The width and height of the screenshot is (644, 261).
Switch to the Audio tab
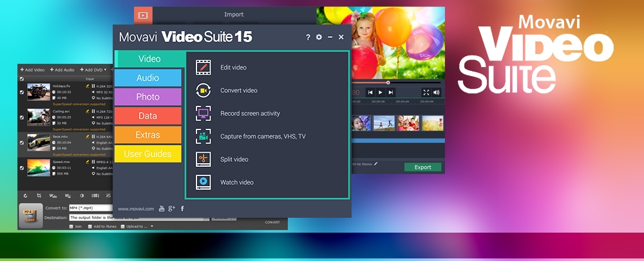[x=148, y=78]
